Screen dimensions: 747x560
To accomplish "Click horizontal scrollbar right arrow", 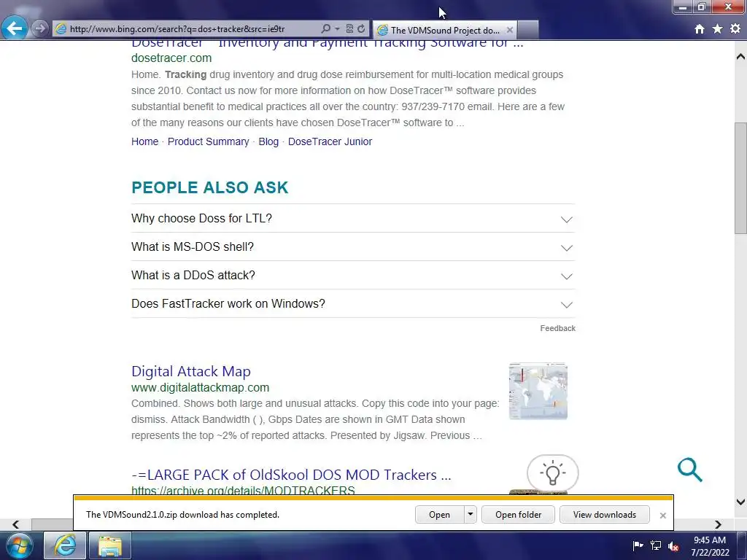I will 718,524.
